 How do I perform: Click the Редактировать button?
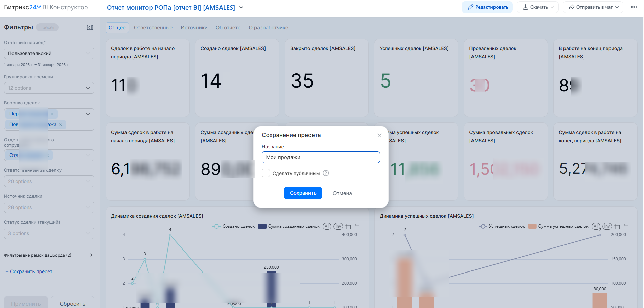click(487, 7)
